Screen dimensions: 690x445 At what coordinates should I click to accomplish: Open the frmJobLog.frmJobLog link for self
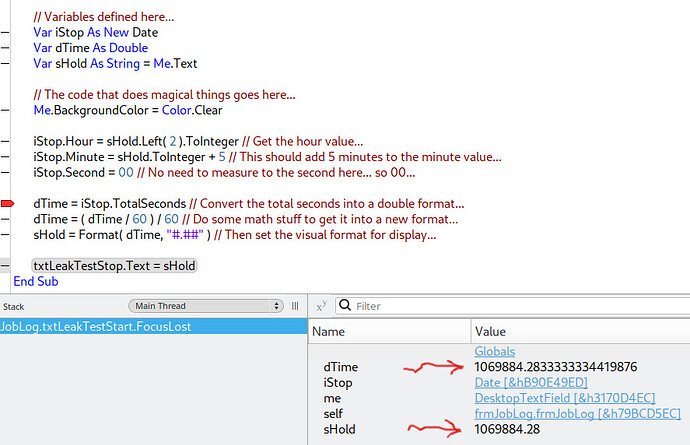[578, 413]
